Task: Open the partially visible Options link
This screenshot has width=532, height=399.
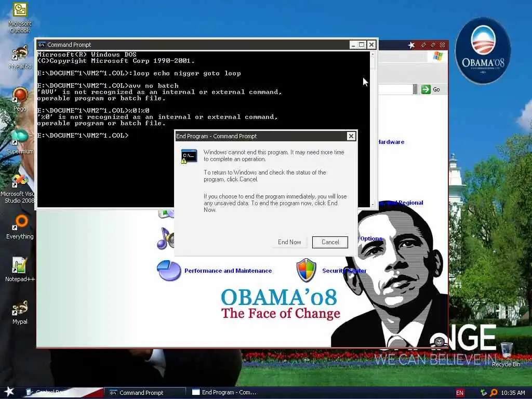Action: pyautogui.click(x=370, y=238)
